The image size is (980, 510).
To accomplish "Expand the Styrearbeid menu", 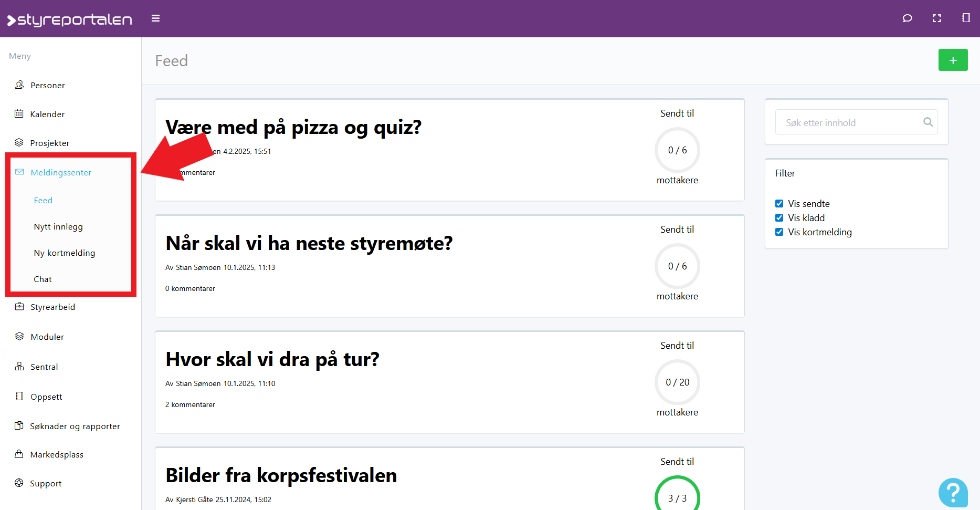I will click(52, 307).
